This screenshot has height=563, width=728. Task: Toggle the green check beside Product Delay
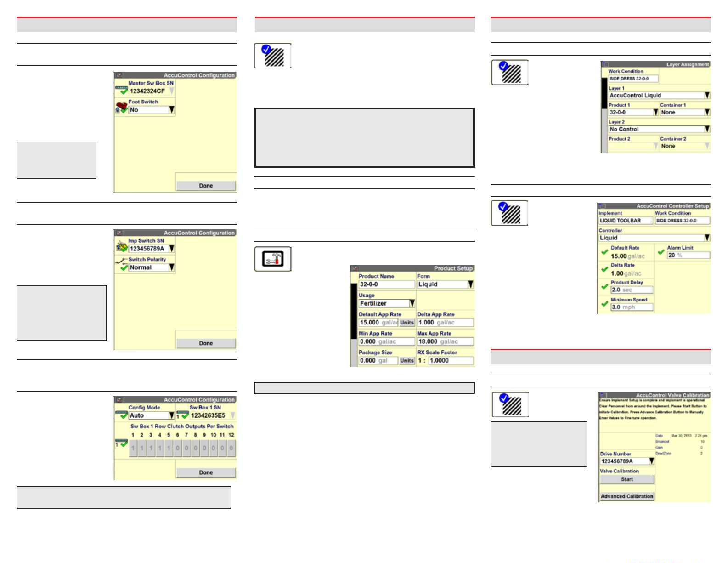click(604, 286)
